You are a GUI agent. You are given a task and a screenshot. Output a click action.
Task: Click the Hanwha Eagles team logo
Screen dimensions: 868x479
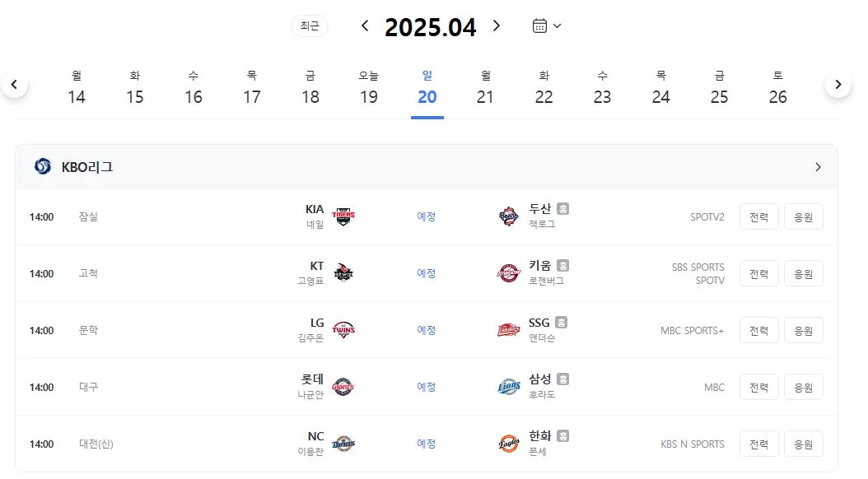click(508, 444)
